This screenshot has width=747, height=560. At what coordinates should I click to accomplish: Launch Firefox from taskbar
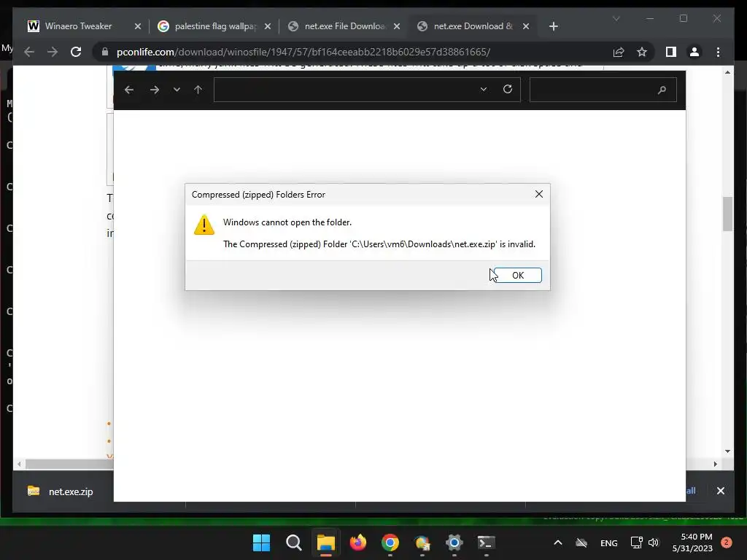(x=357, y=542)
